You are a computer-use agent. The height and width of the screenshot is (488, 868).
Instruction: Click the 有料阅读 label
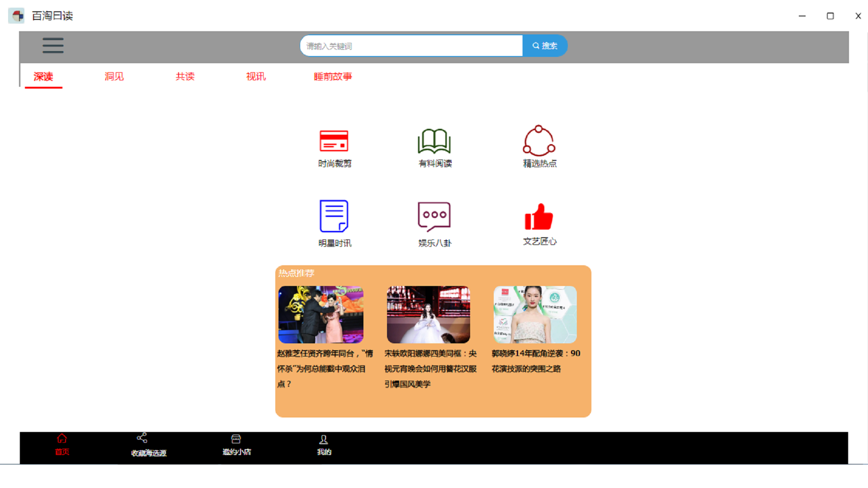435,164
